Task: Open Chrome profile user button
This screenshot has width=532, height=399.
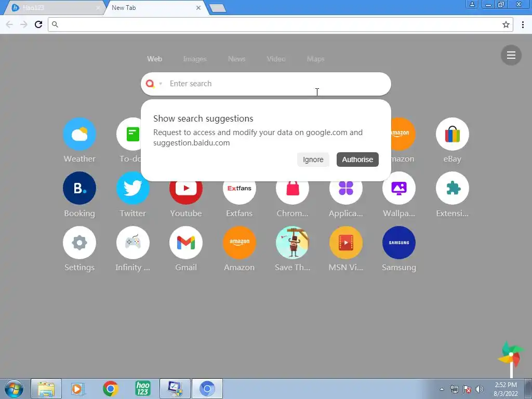Action: click(472, 4)
